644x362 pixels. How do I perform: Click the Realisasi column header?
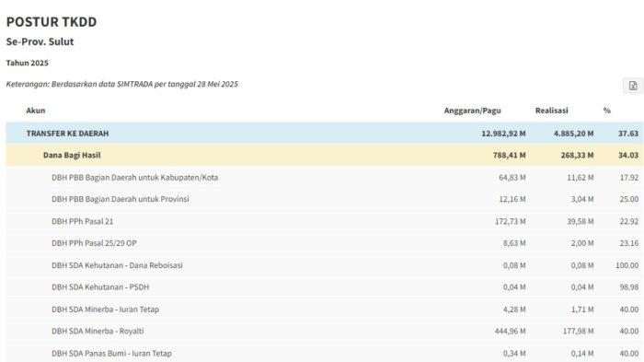click(x=552, y=111)
